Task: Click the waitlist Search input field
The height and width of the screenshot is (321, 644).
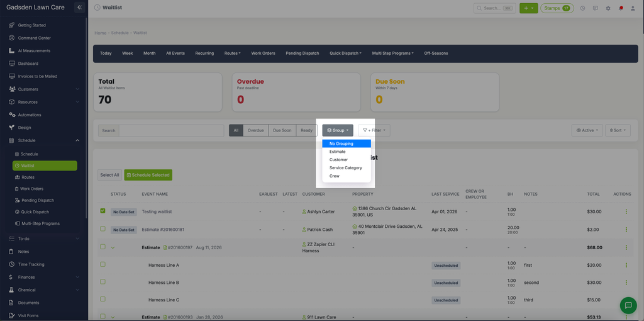Action: [x=171, y=131]
